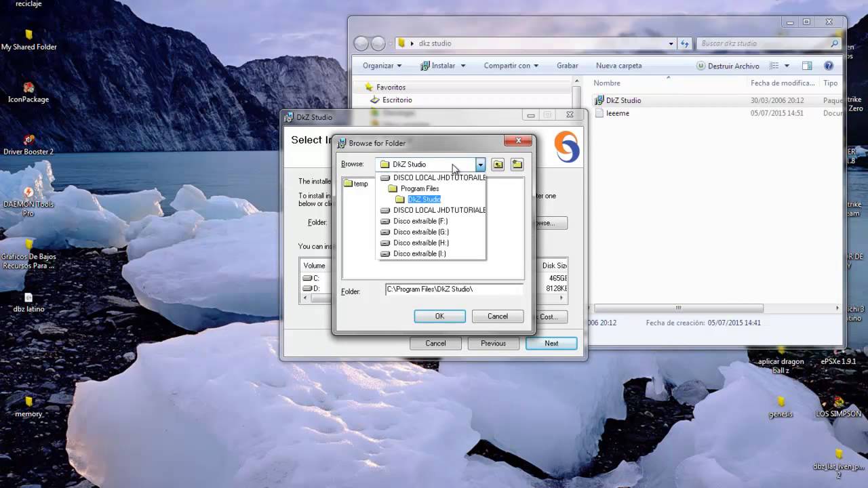Click the Volume column header in installer
This screenshot has height=488, width=868.
(314, 266)
